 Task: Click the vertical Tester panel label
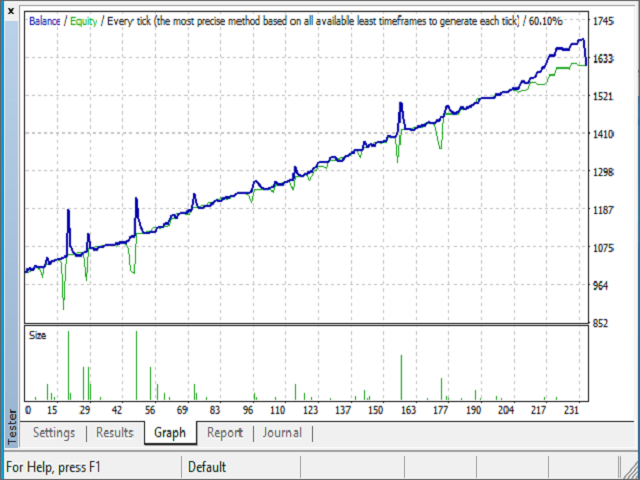point(12,423)
